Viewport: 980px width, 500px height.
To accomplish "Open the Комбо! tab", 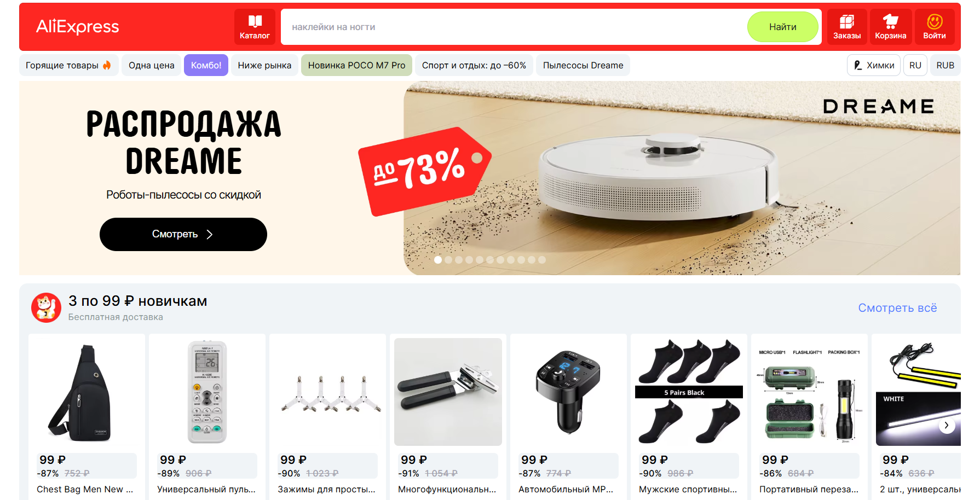I will (206, 65).
